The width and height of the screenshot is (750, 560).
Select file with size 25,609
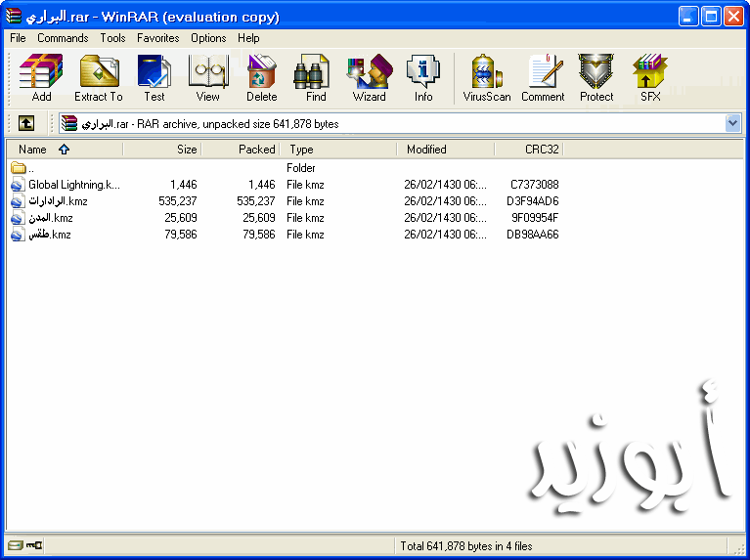pos(181,218)
